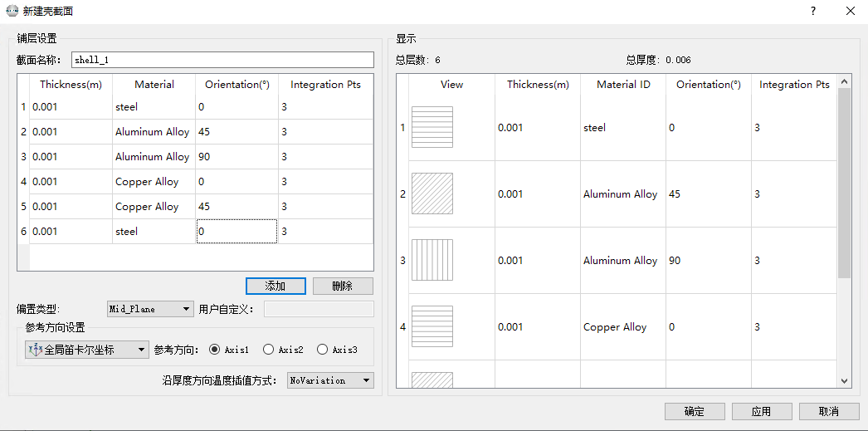The image size is (868, 431).
Task: Select row 1 header in layup table
Action: click(x=23, y=106)
